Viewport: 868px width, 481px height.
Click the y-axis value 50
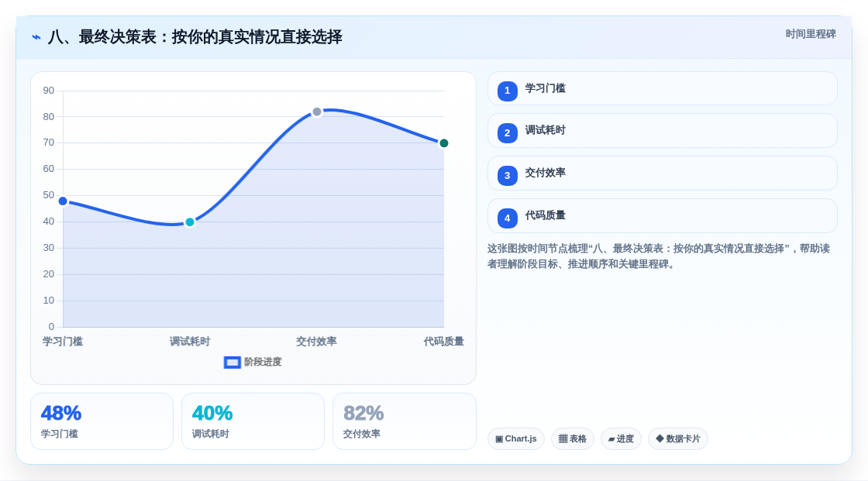[49, 195]
